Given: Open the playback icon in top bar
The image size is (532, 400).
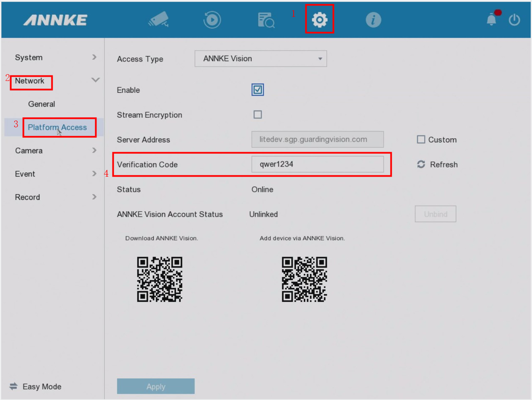Looking at the screenshot, I should pyautogui.click(x=212, y=20).
